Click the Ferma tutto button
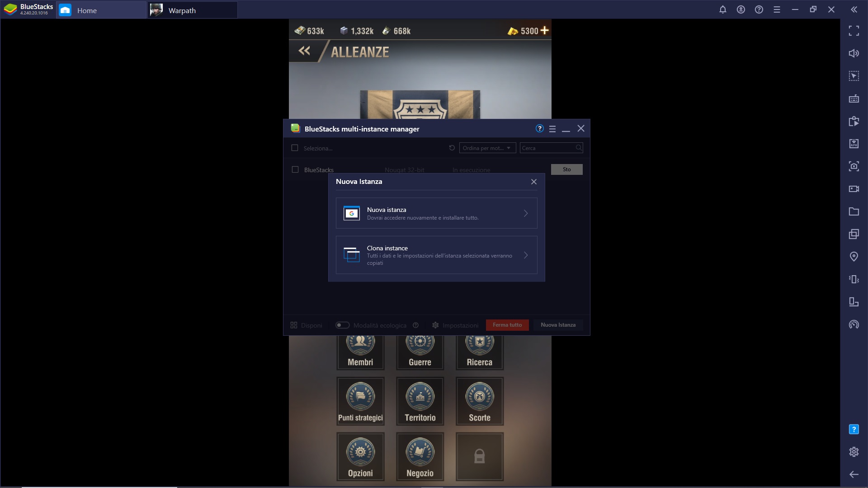This screenshot has width=868, height=488. pyautogui.click(x=507, y=325)
